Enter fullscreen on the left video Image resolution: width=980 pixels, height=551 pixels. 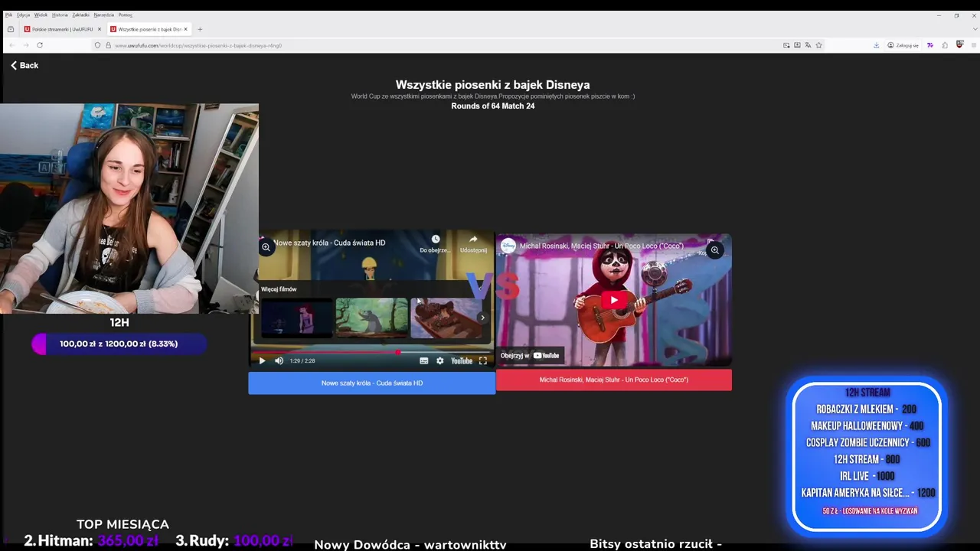point(482,360)
